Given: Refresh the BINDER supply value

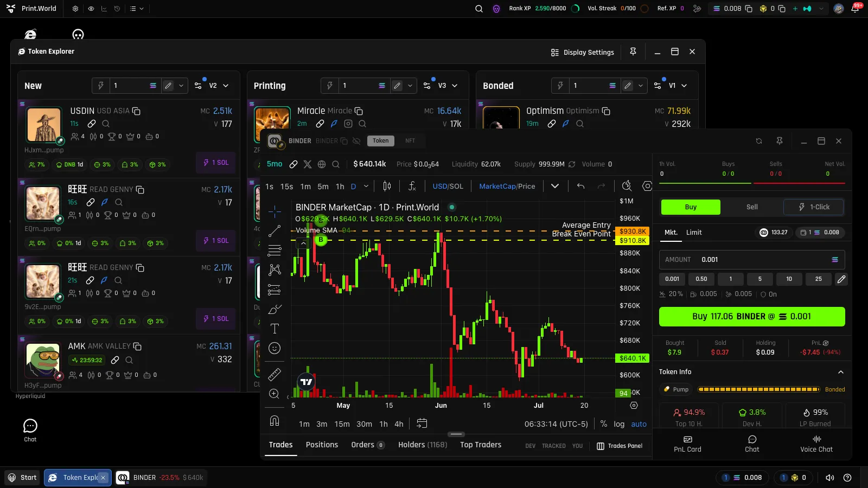Looking at the screenshot, I should click(x=572, y=164).
